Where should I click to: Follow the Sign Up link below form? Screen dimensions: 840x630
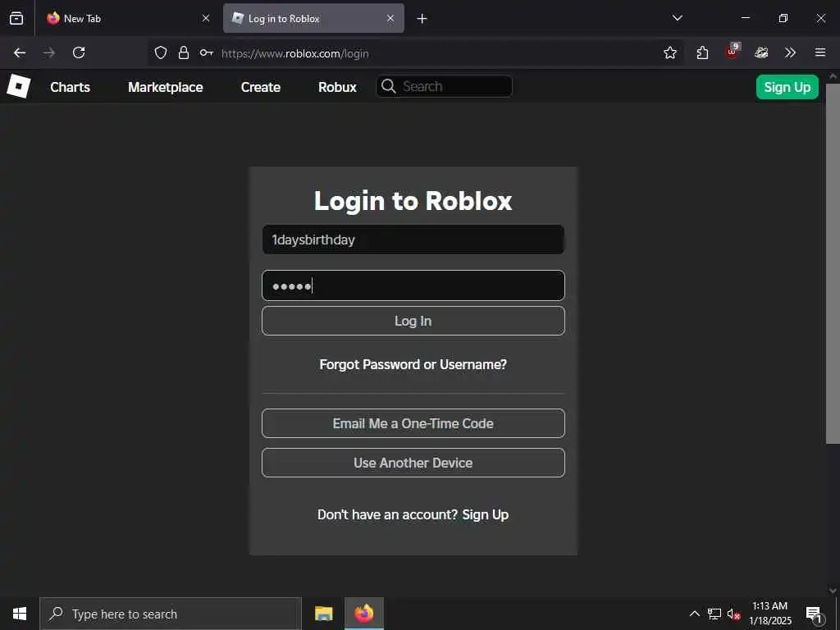click(x=486, y=514)
